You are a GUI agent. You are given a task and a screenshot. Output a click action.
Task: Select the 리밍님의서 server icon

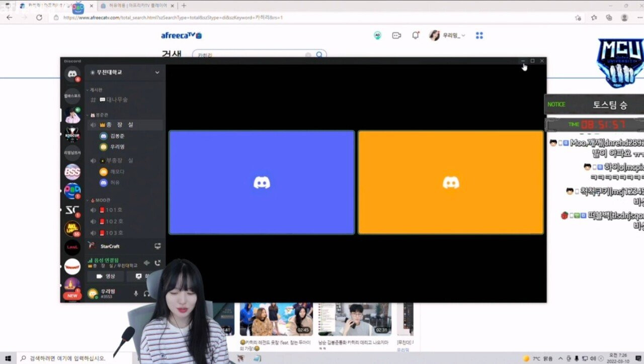(72, 153)
